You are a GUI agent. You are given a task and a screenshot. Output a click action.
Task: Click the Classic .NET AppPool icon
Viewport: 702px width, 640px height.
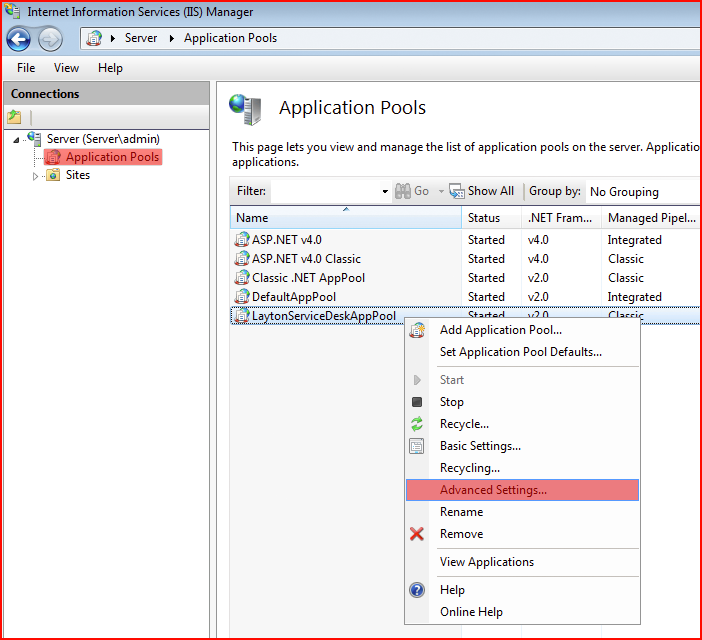coord(242,277)
